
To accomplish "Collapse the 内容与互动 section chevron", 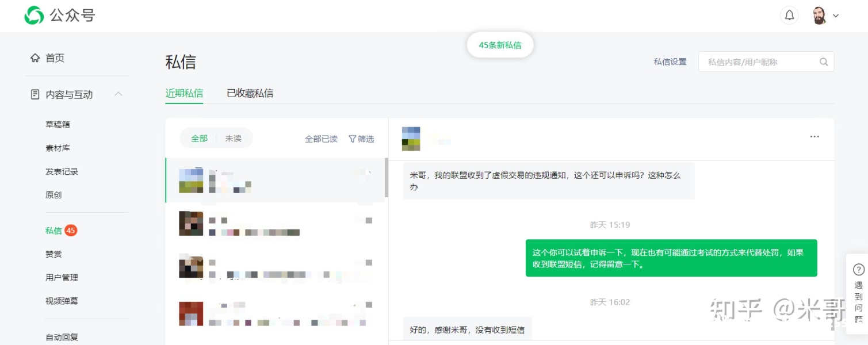I will pos(118,94).
